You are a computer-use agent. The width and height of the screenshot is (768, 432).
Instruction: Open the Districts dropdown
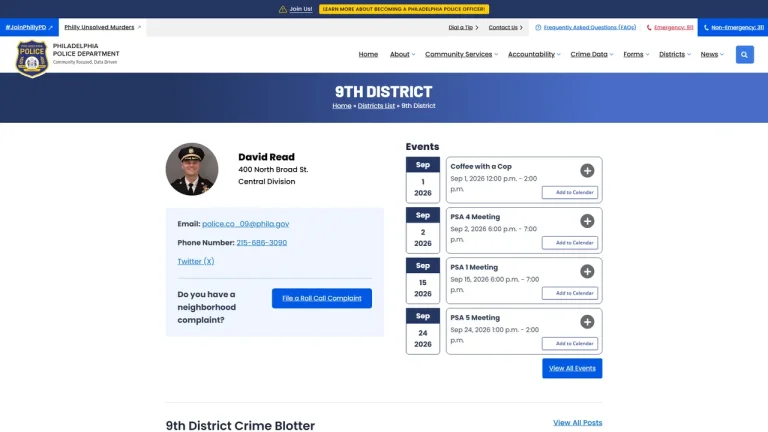(675, 54)
